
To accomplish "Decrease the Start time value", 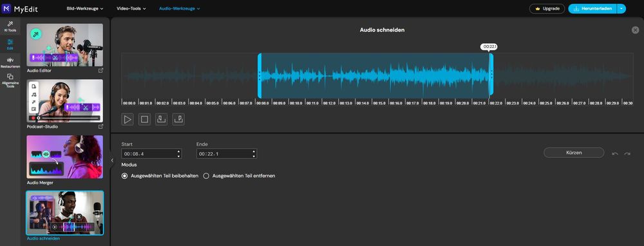I will [x=178, y=156].
